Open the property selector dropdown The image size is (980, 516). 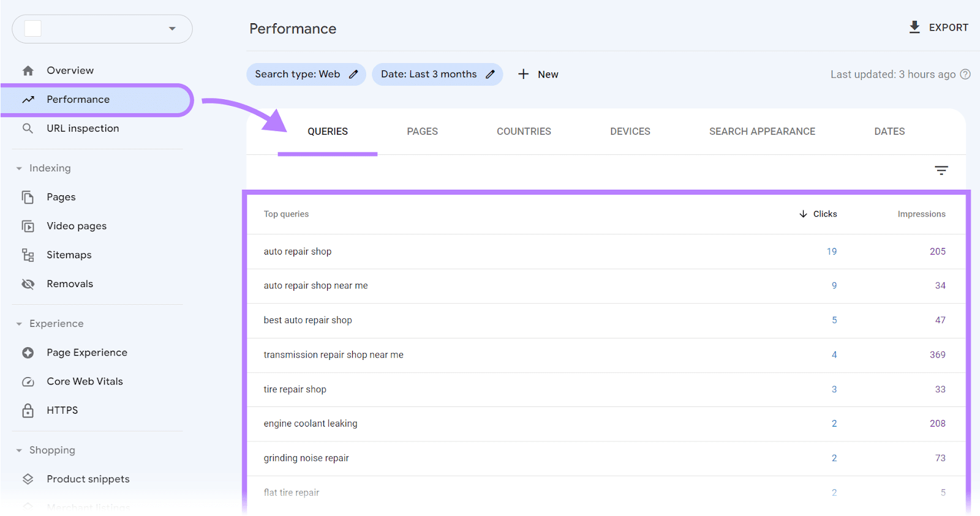102,29
